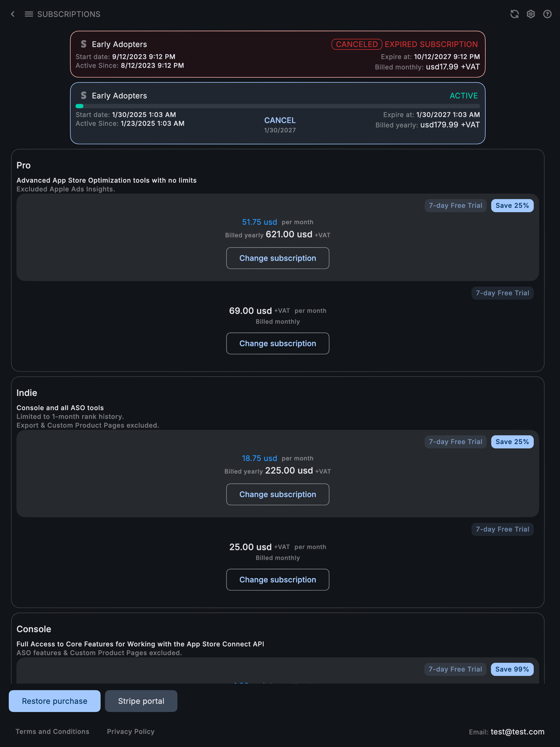The width and height of the screenshot is (560, 747).
Task: Click the refresh sync icon
Action: (x=514, y=14)
